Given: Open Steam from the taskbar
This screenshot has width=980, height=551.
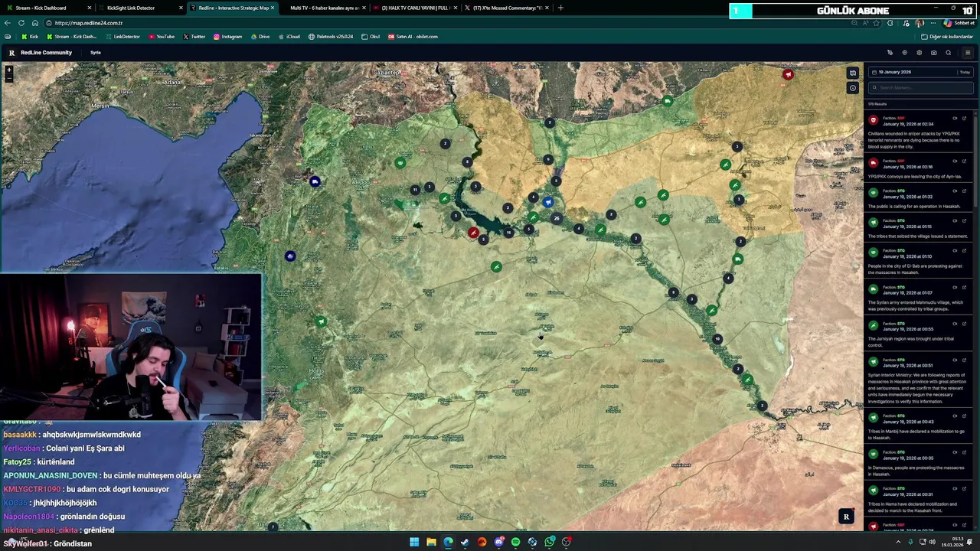Looking at the screenshot, I should pyautogui.click(x=465, y=542).
